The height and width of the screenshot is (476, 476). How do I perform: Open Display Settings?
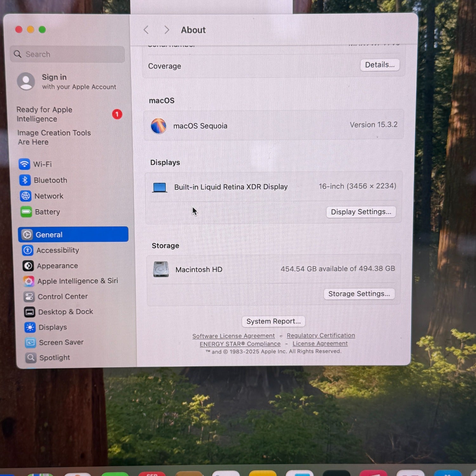[x=361, y=212]
